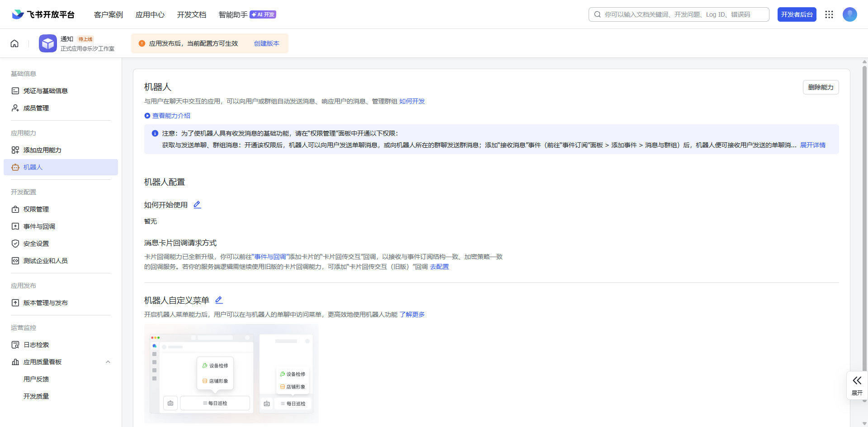Open the app grid launcher icon
This screenshot has width=868, height=427.
(x=829, y=14)
